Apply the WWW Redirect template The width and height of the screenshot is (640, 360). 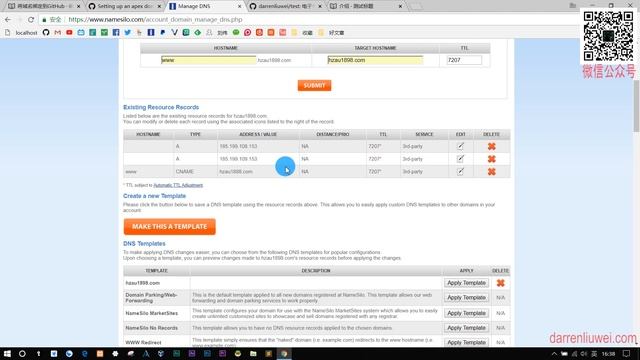pyautogui.click(x=466, y=342)
